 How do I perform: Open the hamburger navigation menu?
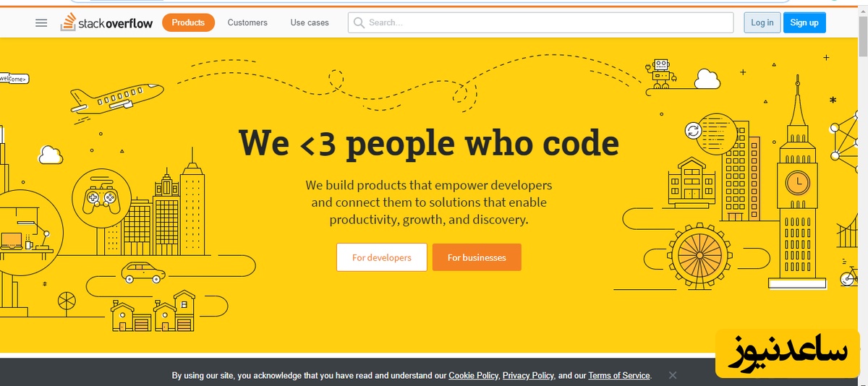pyautogui.click(x=41, y=22)
